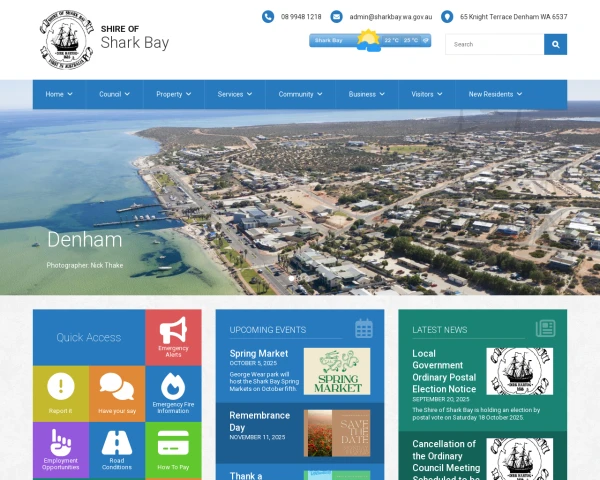Screen dimensions: 600x480
Task: Click the Shire of Shark Bay crest logo
Action: click(x=67, y=40)
